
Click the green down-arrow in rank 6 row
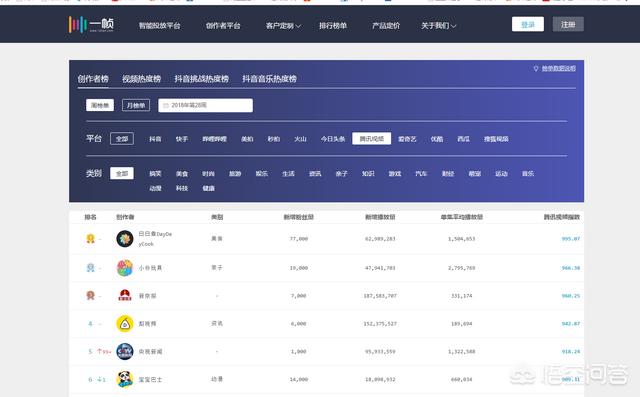(99, 379)
